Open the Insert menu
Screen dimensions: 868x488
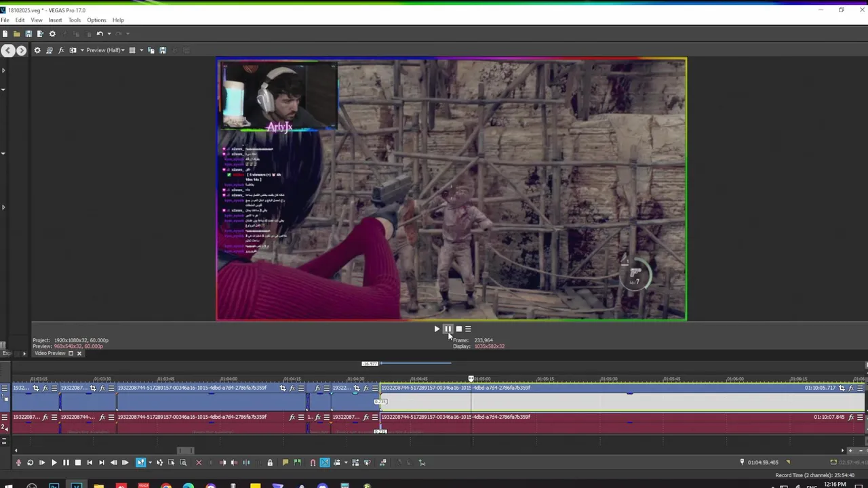click(55, 20)
